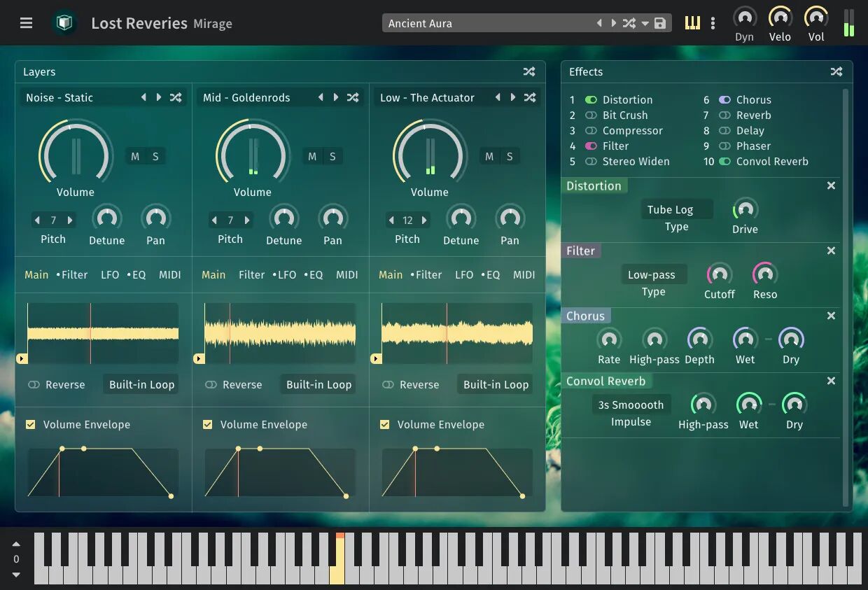Randomize all Layers with the shuffle icon

point(529,71)
